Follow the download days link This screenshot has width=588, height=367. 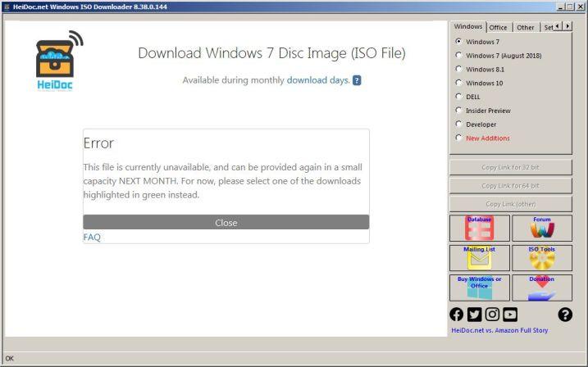pos(317,80)
